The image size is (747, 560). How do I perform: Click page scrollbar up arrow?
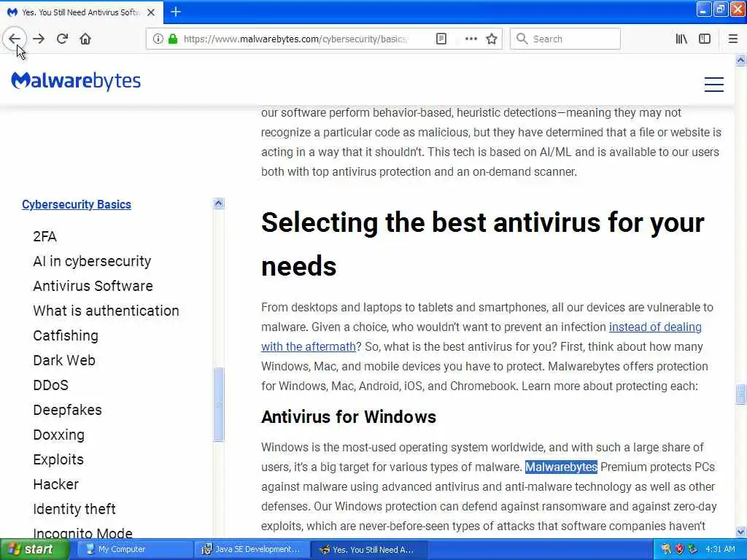pos(740,60)
